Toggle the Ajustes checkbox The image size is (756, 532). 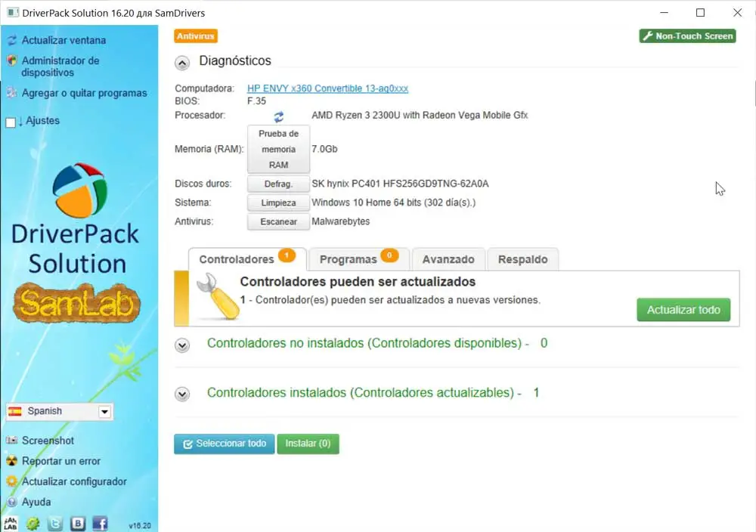point(11,122)
